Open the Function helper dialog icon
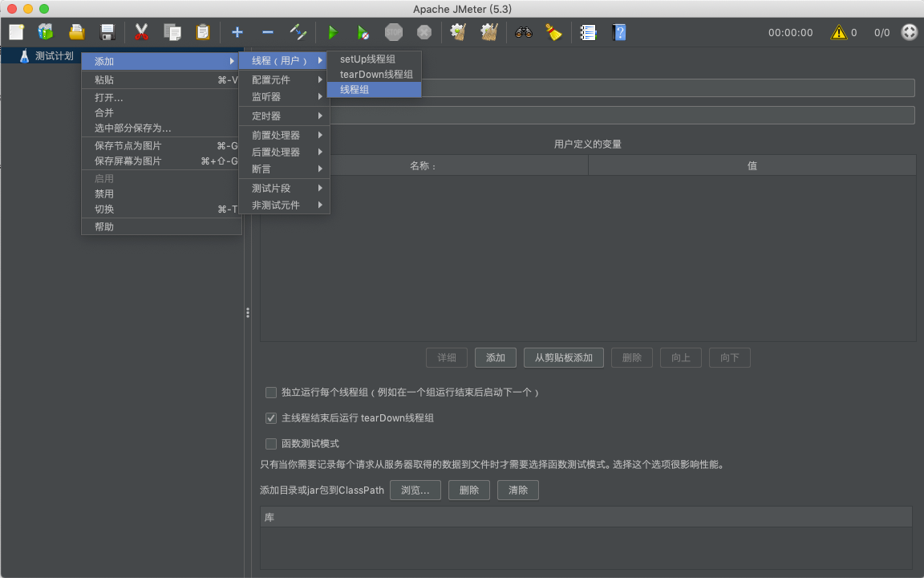Viewport: 924px width, 578px height. coord(588,32)
